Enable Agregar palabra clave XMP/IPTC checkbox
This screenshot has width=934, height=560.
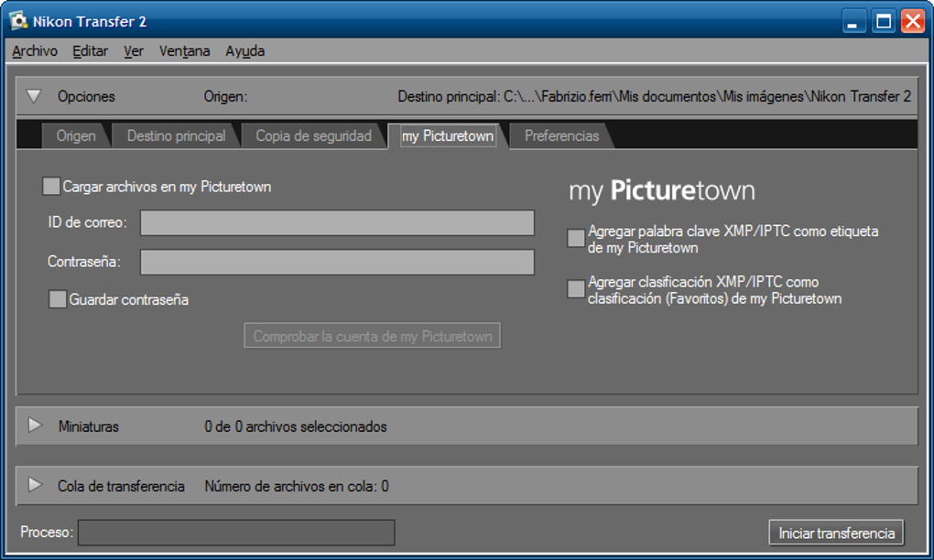[576, 238]
